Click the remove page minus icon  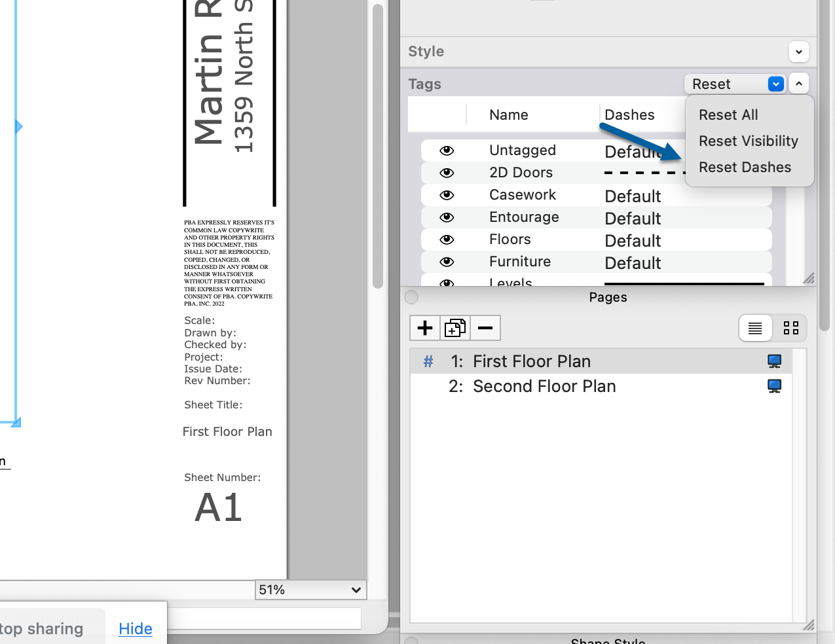click(x=485, y=328)
